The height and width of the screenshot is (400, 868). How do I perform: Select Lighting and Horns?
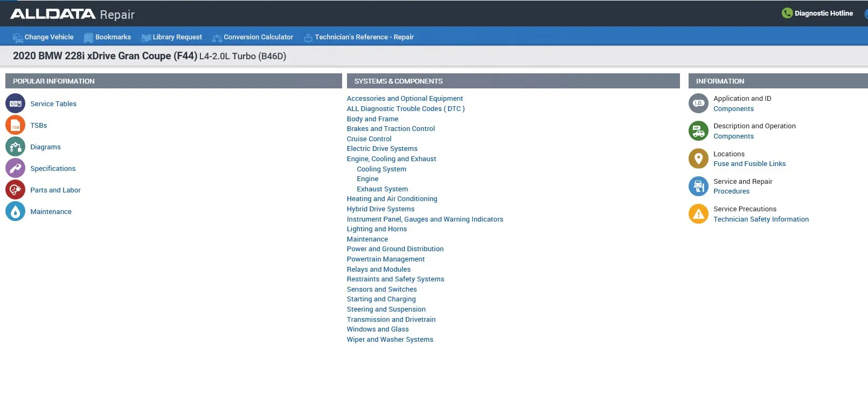click(377, 229)
